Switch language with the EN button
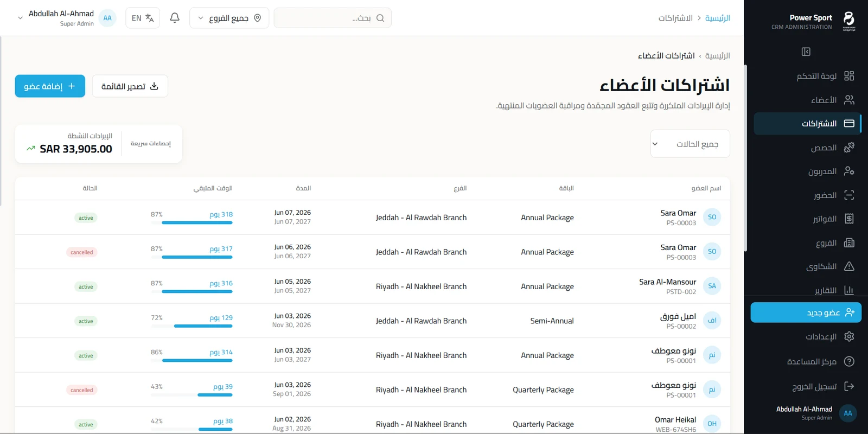This screenshot has width=868, height=434. 143,18
